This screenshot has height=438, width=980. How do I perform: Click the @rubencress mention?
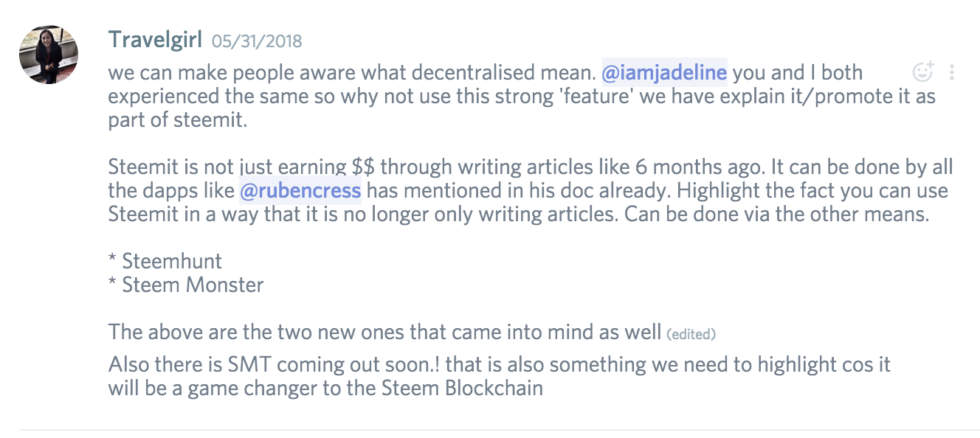click(x=300, y=191)
